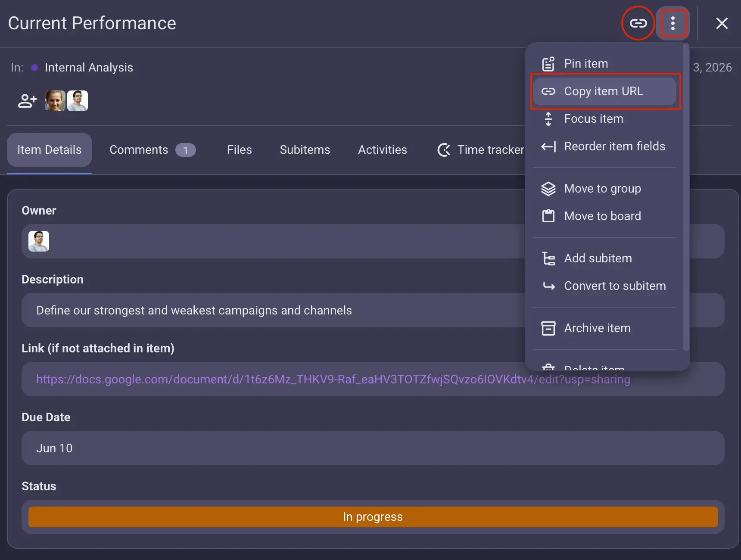Open the Activities tab
The height and width of the screenshot is (560, 741).
383,150
